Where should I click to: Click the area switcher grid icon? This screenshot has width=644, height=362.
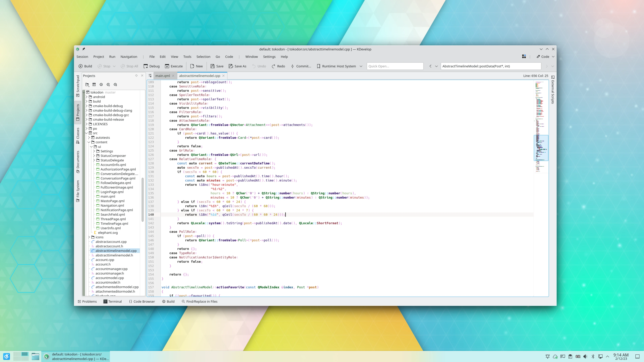click(x=524, y=57)
